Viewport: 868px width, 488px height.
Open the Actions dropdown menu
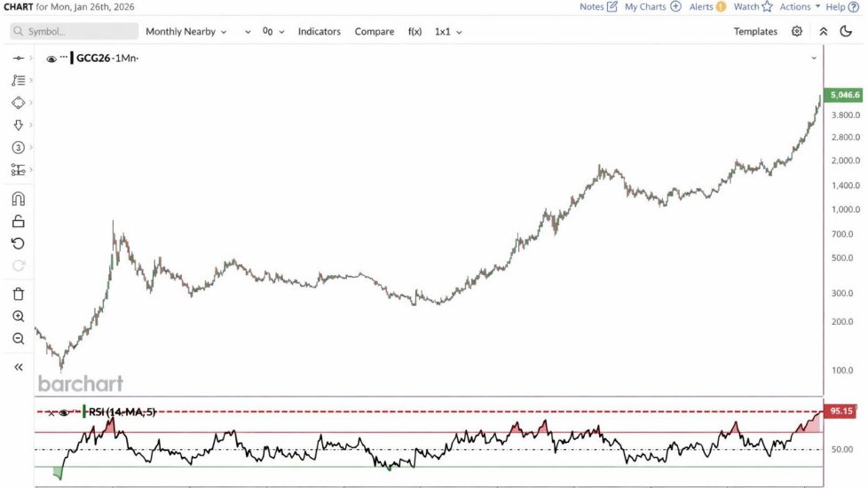click(800, 6)
